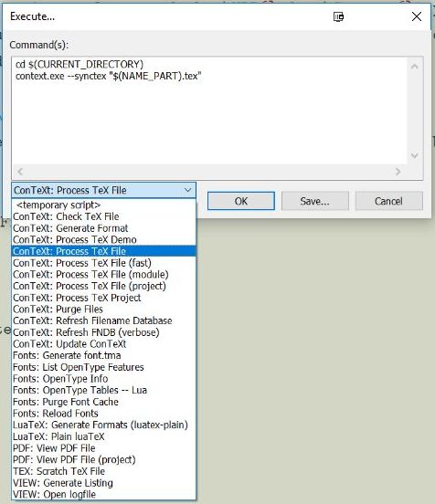
Task: Cancel the Execute dialog
Action: click(x=388, y=201)
